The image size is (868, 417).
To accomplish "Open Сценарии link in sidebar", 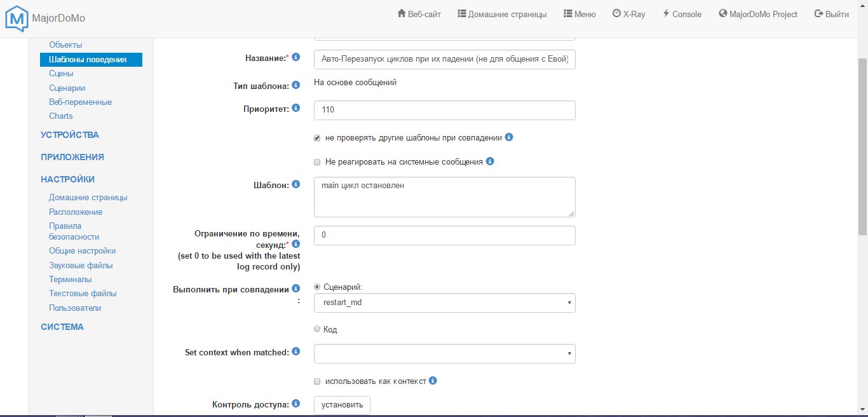I will click(67, 88).
